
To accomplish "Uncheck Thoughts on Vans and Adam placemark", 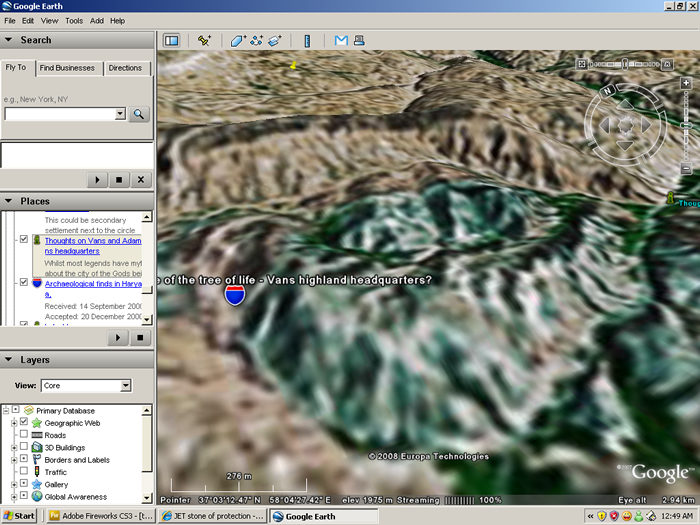I will tap(24, 239).
